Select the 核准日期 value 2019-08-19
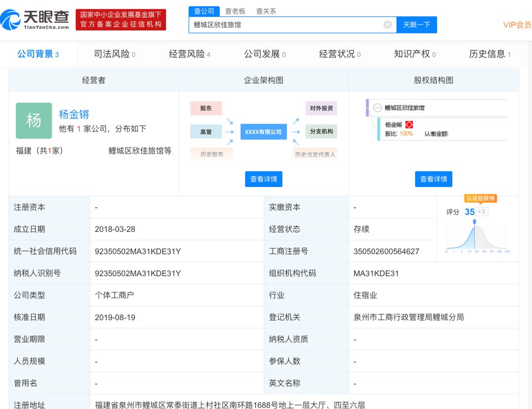Image resolution: width=532 pixels, height=409 pixels. (115, 317)
